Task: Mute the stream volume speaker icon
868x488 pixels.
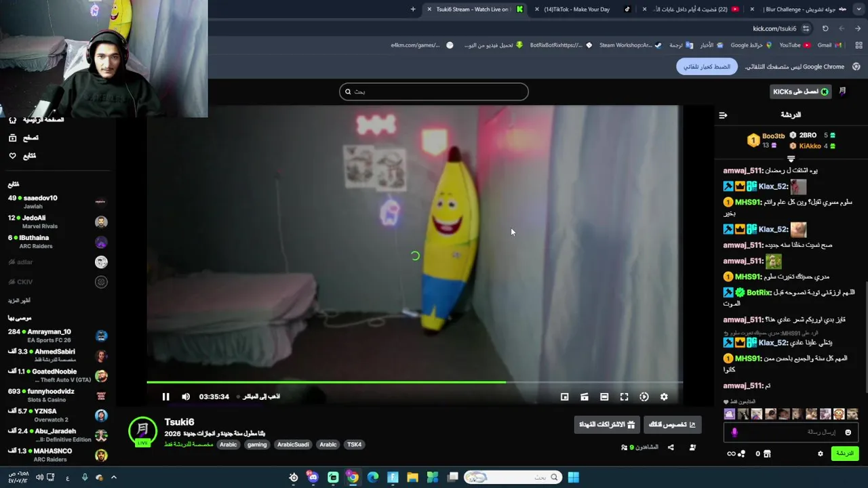Action: (x=186, y=396)
